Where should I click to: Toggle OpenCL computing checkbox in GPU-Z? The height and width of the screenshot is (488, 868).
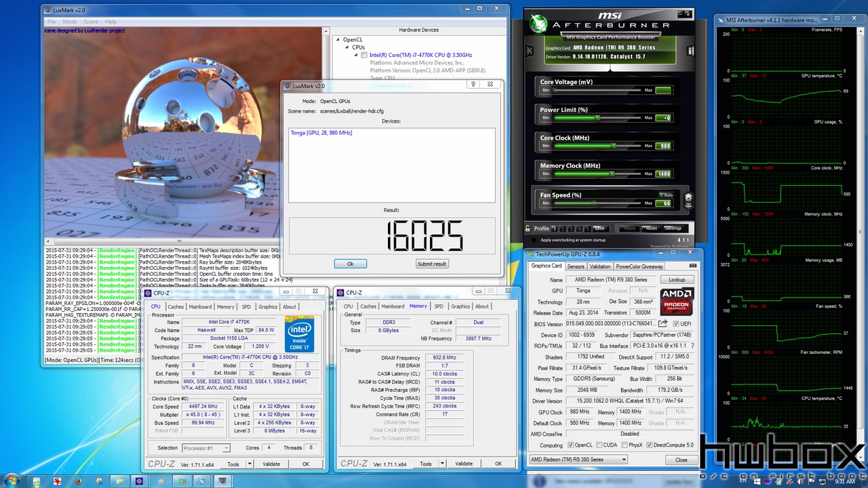(x=570, y=445)
